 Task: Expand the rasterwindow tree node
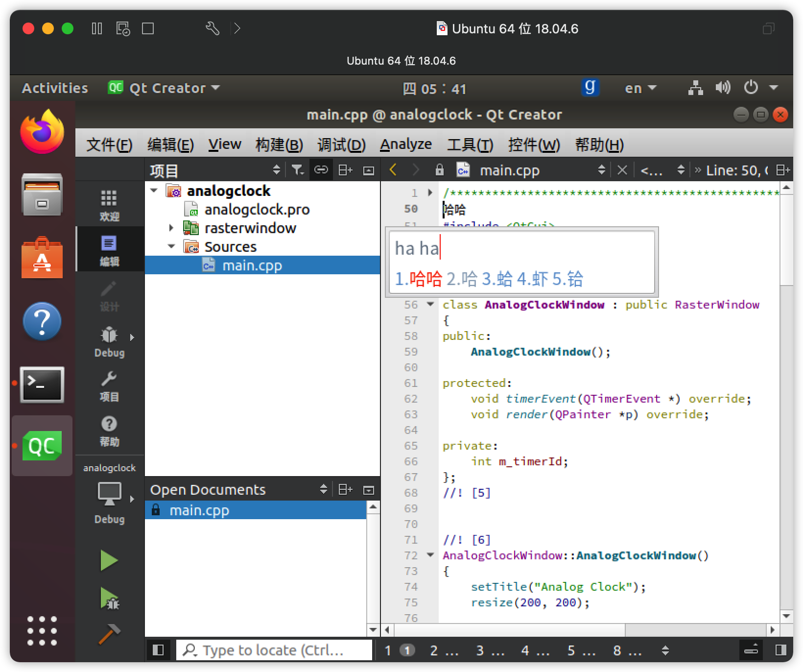point(171,228)
